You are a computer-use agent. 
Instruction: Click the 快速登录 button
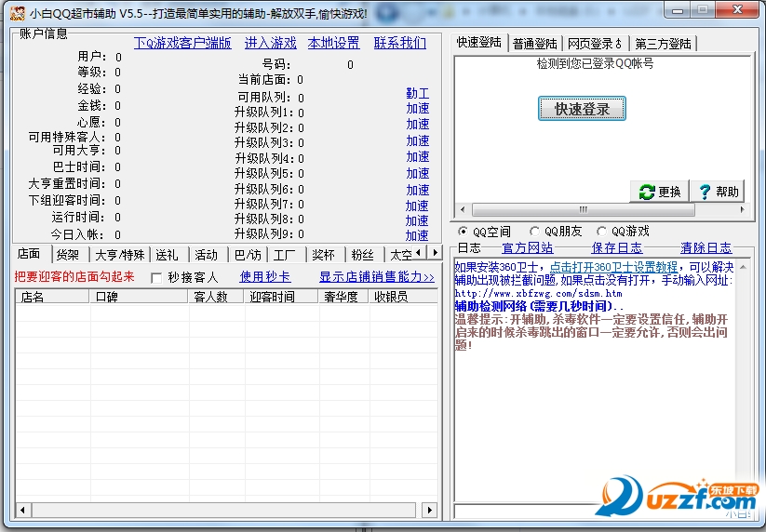point(582,108)
